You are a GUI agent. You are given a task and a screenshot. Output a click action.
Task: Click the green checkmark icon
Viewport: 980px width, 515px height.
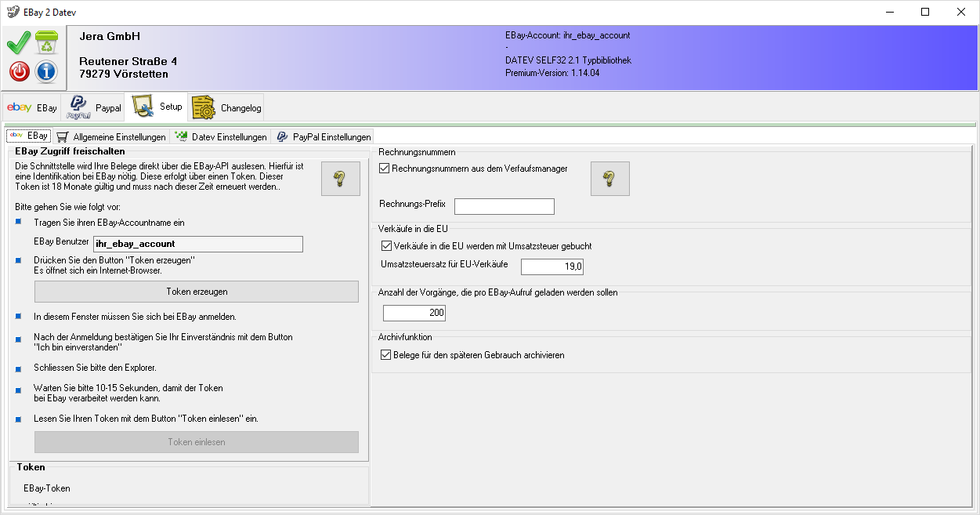[19, 42]
